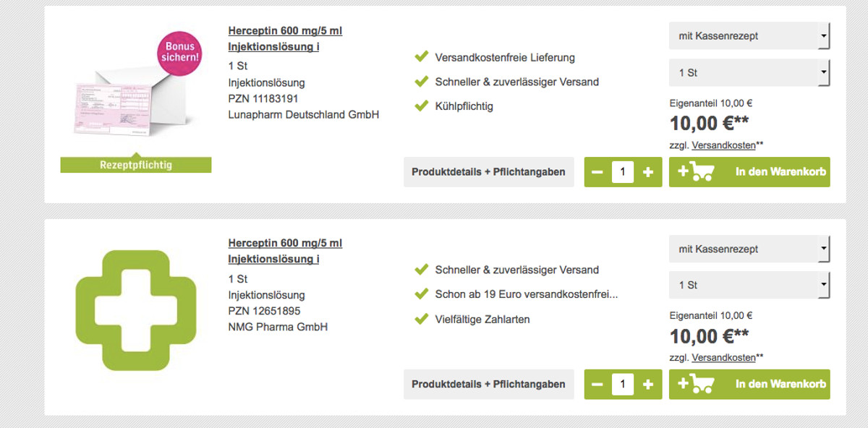Viewport: 868px width, 428px height.
Task: Click the quantity input field of Lunapharm product
Action: point(623,172)
